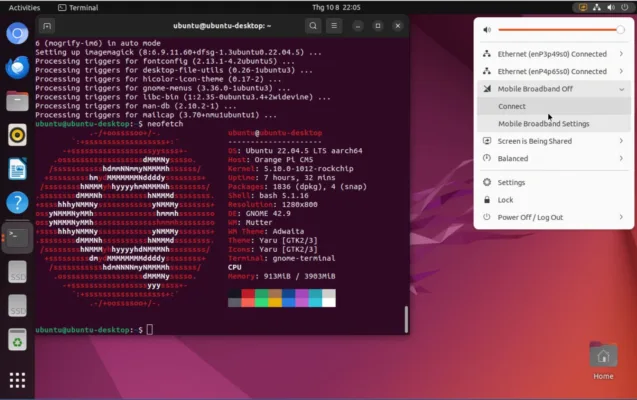Click the screen sharing indicator in top bar
Image resolution: width=637 pixels, height=400 pixels.
click(x=583, y=7)
